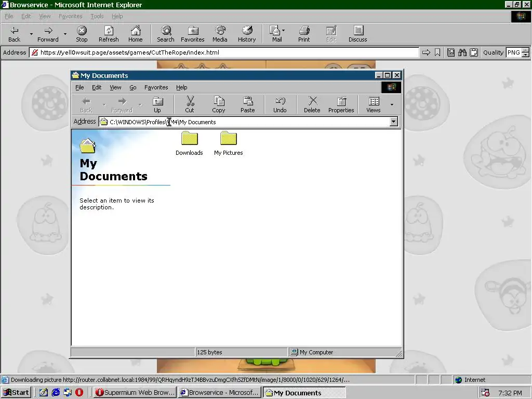Image resolution: width=532 pixels, height=399 pixels.
Task: Click the Quality PNG stepper arrows
Action: 525,52
